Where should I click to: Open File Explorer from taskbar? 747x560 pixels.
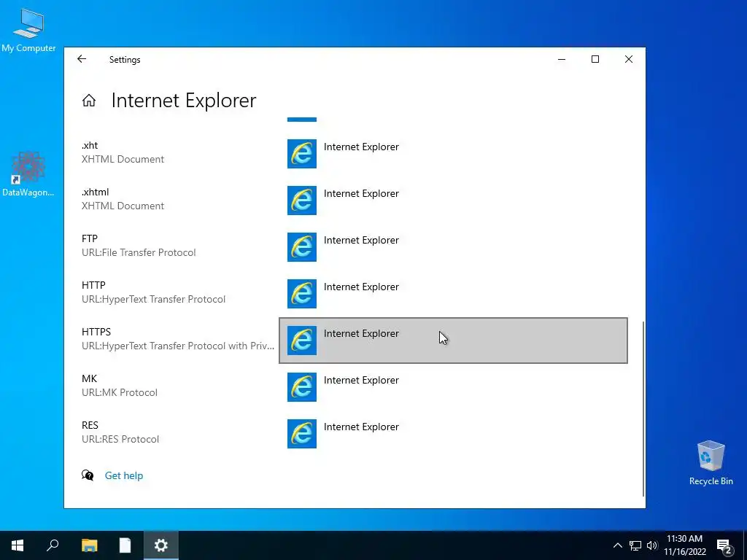[89, 545]
